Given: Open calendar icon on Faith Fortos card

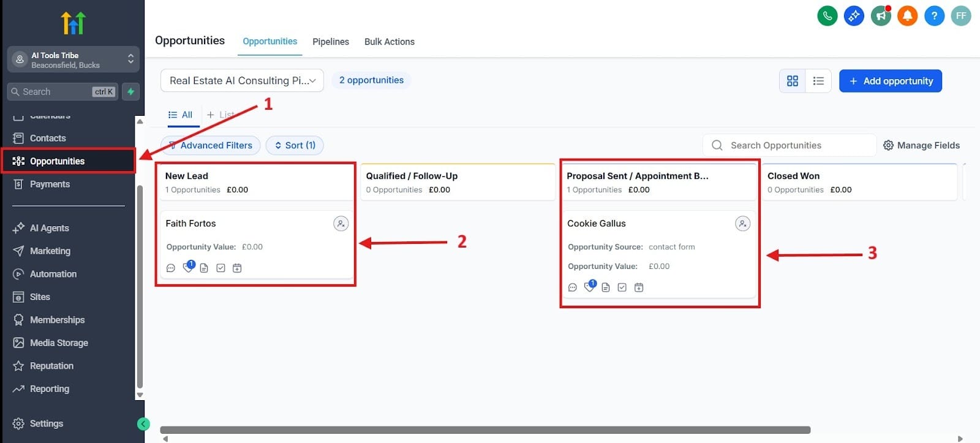Looking at the screenshot, I should pyautogui.click(x=237, y=268).
